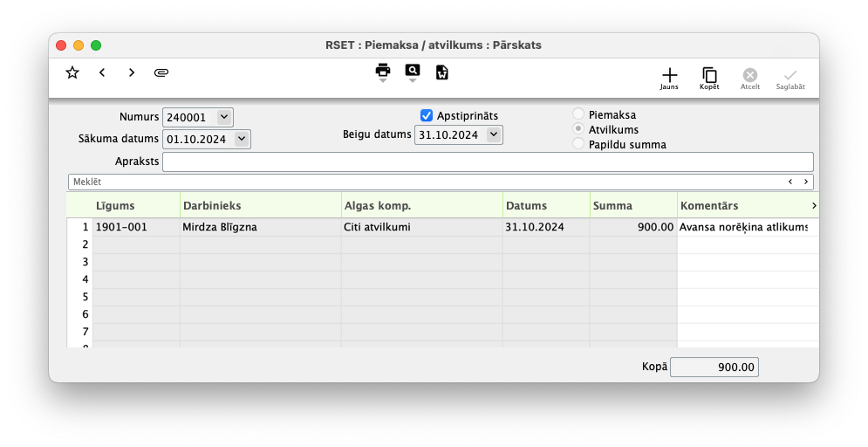868x447 pixels.
Task: Sort by Algas komp. column header
Action: pyautogui.click(x=422, y=205)
